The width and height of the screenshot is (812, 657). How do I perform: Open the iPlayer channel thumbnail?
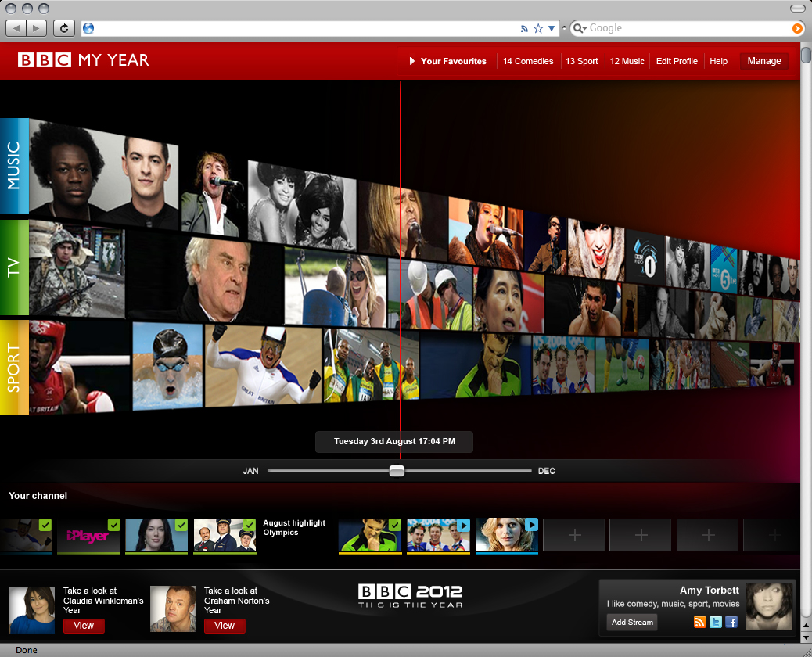click(88, 536)
